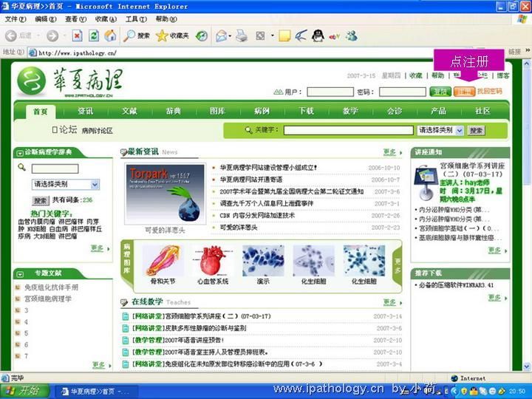The width and height of the screenshot is (532, 399).
Task: Open 必备的压缩软件WINRAR3.41 download link
Action: 456,285
